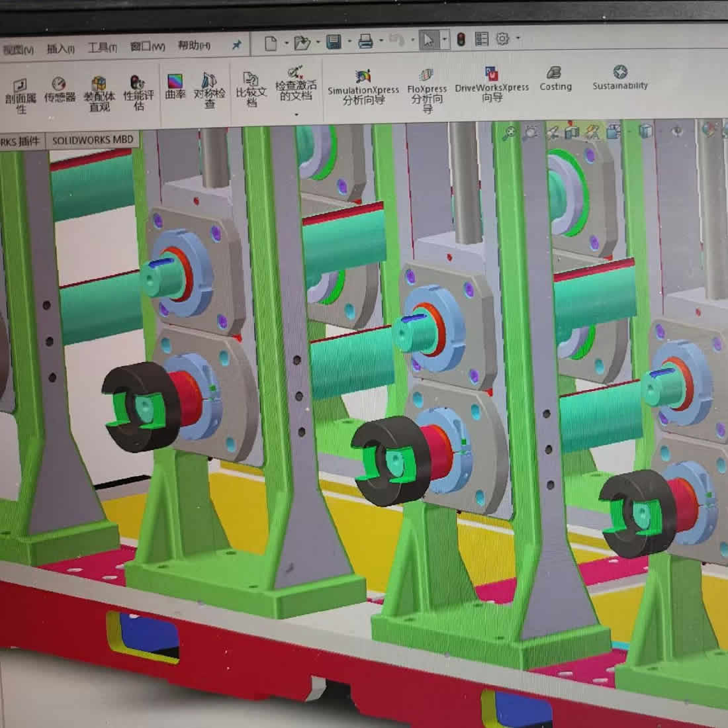This screenshot has width=728, height=728.
Task: Expand the dropdown arrow beside the Save icon
Action: coord(349,42)
